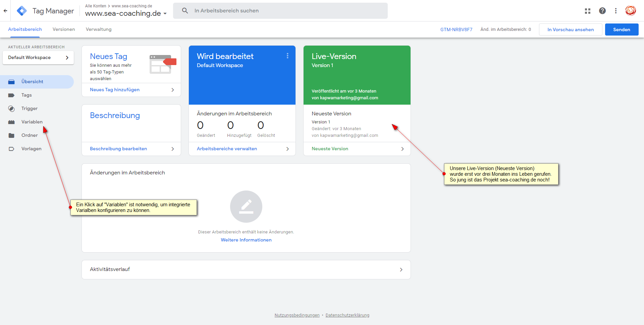644x325 pixels.
Task: Expand the Aktivitätsverlauf chevron
Action: (x=401, y=270)
